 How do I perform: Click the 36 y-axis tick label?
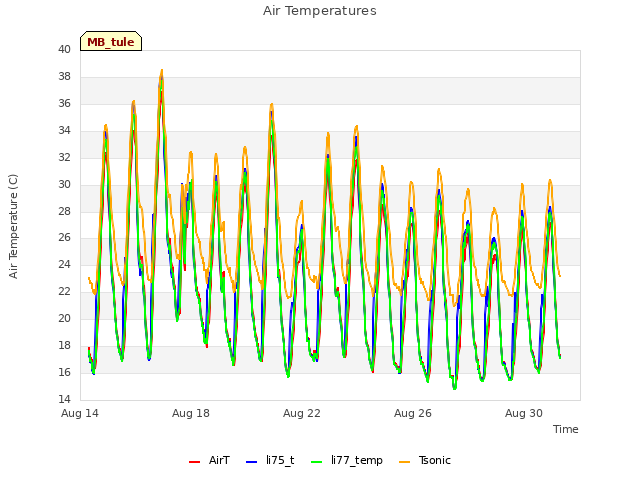64,104
